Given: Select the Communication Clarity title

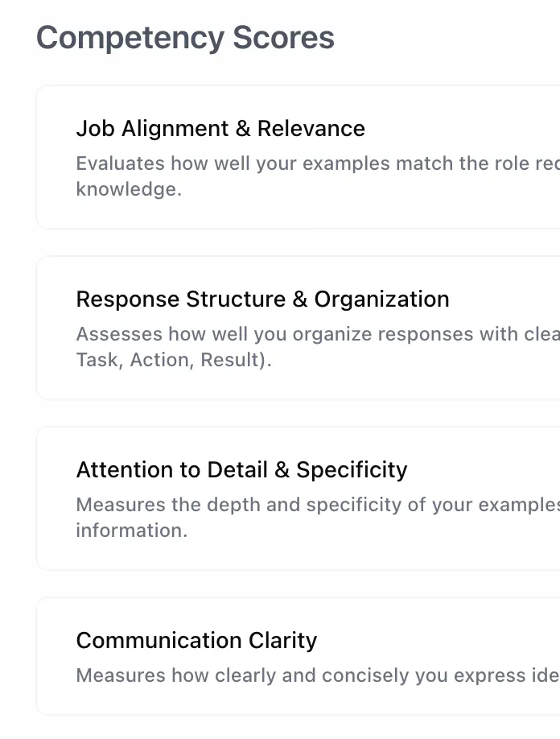Looking at the screenshot, I should 196,641.
